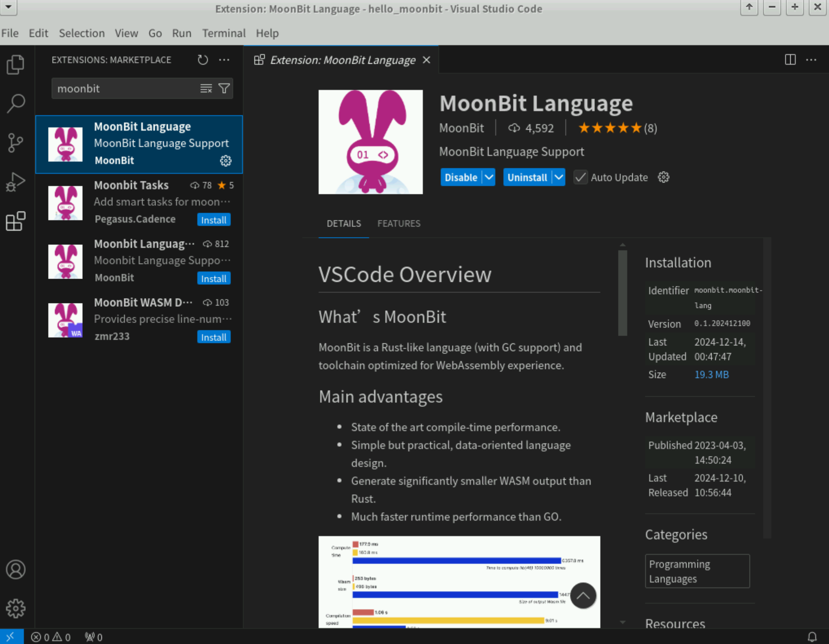Image resolution: width=829 pixels, height=644 pixels.
Task: Expand the Uninstall button dropdown arrow
Action: (x=559, y=178)
